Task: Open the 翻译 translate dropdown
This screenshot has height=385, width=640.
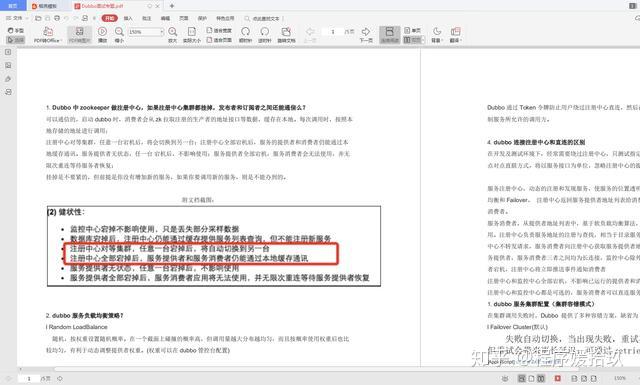Action: (456, 35)
